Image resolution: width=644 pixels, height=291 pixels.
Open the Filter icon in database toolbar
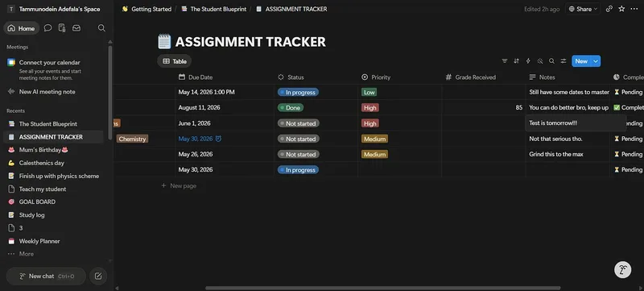click(505, 61)
